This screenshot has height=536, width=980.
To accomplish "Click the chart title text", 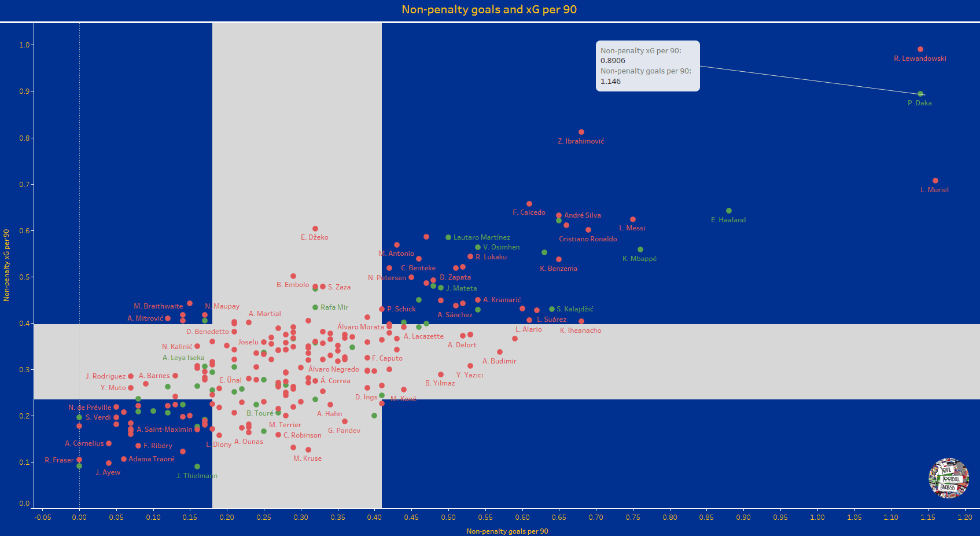I will coord(489,10).
